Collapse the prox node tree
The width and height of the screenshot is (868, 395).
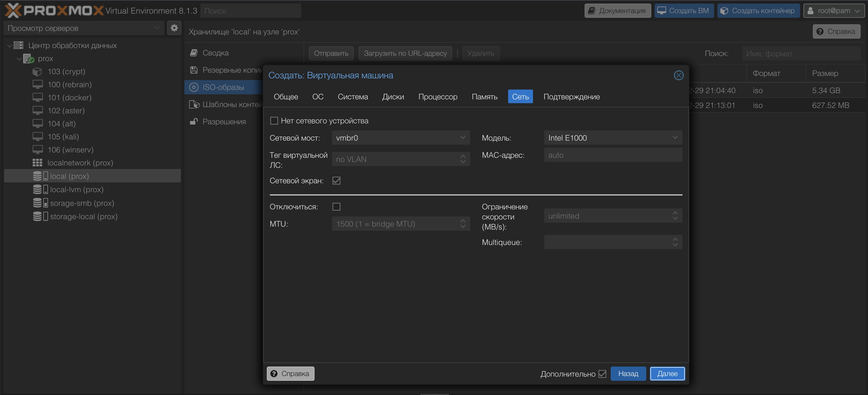click(19, 59)
